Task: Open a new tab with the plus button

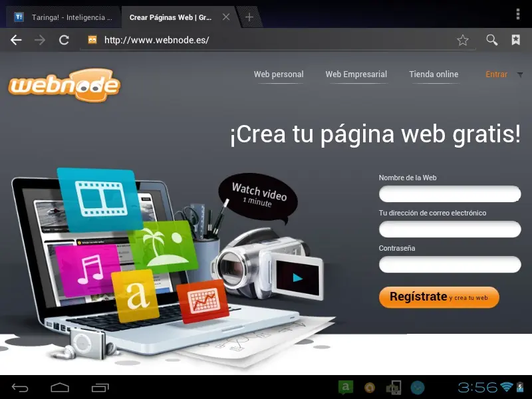Action: tap(249, 17)
